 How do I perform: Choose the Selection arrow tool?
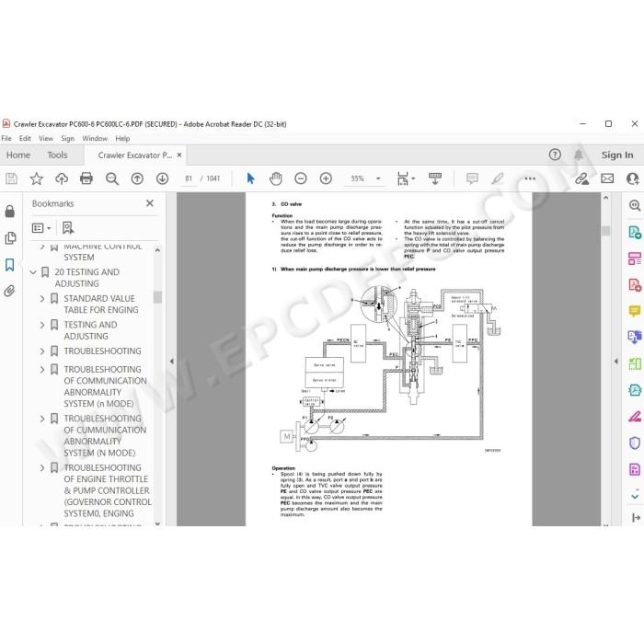point(250,178)
